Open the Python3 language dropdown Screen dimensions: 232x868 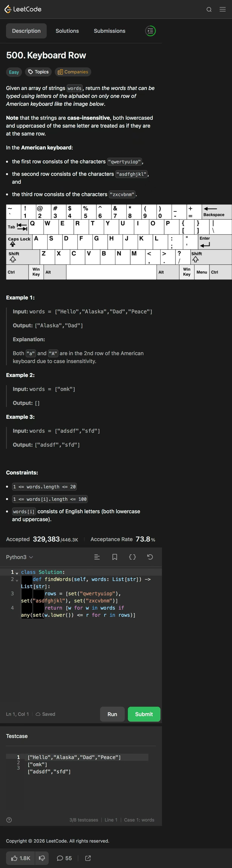pyautogui.click(x=20, y=557)
